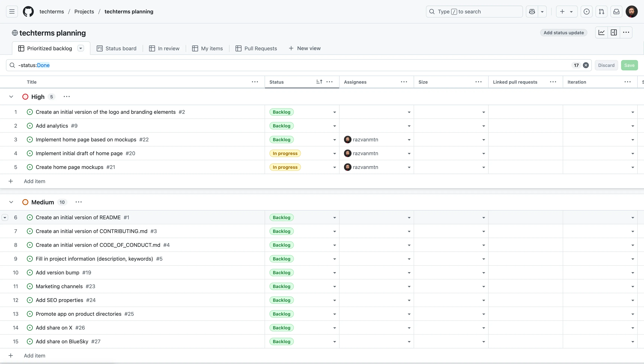644x364 pixels.
Task: Click the Add status update button
Action: point(563,33)
